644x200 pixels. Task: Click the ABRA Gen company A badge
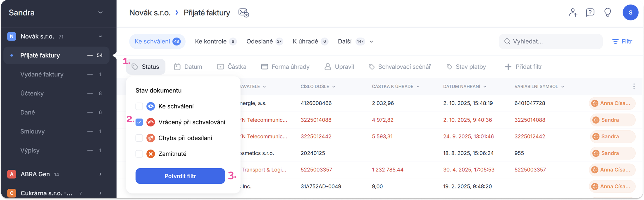tap(12, 174)
